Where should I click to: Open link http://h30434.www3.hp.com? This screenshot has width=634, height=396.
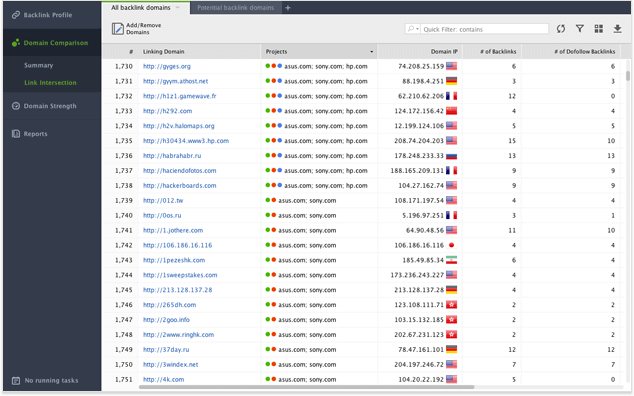[186, 141]
